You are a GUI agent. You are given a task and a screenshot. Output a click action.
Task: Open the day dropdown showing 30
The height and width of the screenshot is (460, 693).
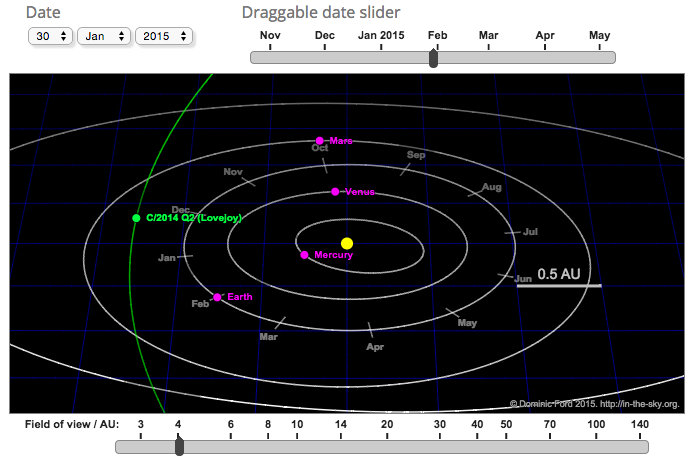pos(51,36)
